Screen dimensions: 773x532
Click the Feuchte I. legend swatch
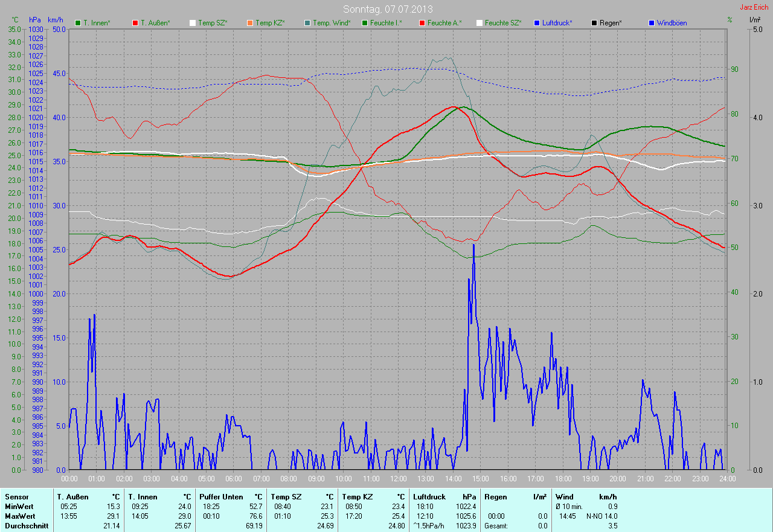point(365,23)
